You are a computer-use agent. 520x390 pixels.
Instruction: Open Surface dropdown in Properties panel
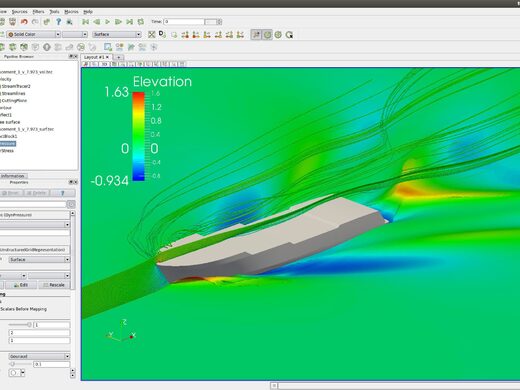39,259
